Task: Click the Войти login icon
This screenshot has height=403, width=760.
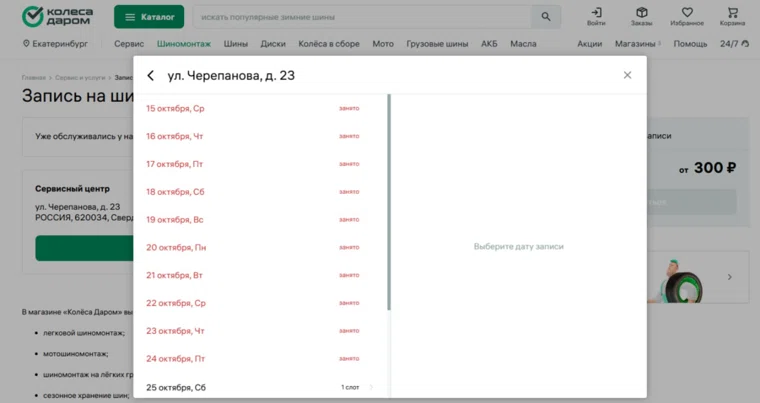Action: point(596,17)
